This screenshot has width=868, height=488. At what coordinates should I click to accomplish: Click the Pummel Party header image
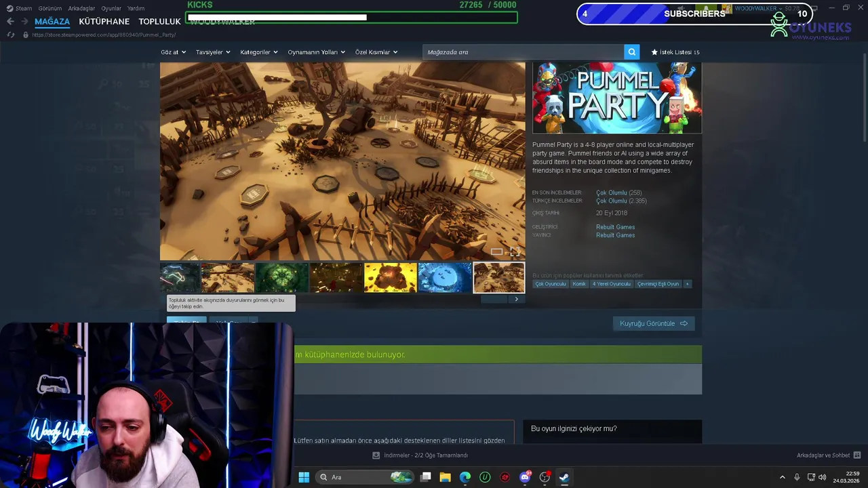pos(617,98)
